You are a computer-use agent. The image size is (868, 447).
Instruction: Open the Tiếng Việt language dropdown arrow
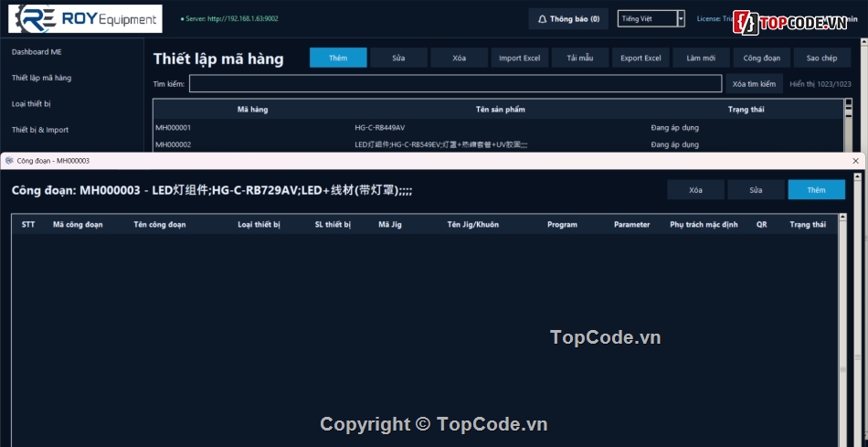point(681,19)
